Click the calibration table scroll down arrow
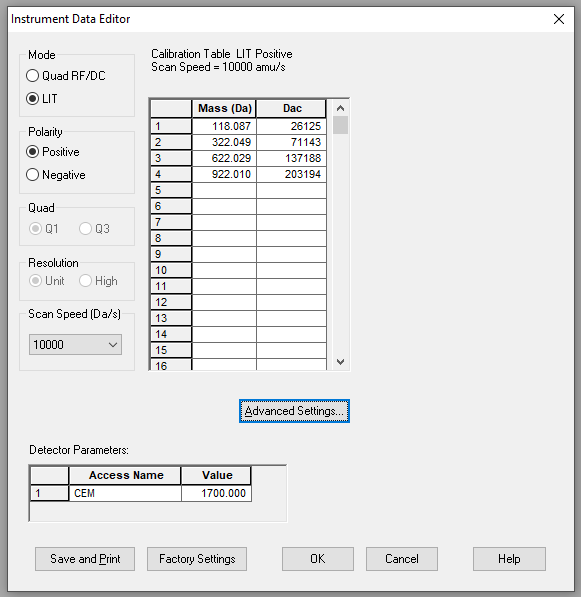The height and width of the screenshot is (597, 581). click(340, 362)
